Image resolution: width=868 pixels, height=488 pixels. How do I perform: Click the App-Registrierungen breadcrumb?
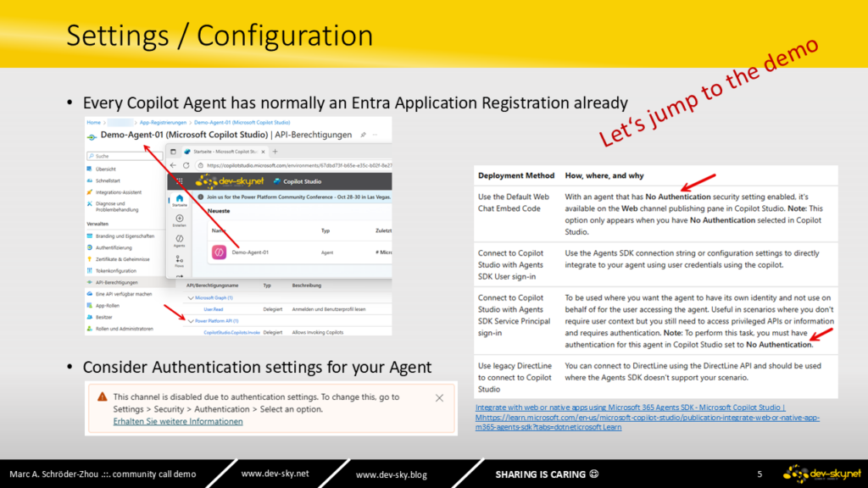(164, 123)
